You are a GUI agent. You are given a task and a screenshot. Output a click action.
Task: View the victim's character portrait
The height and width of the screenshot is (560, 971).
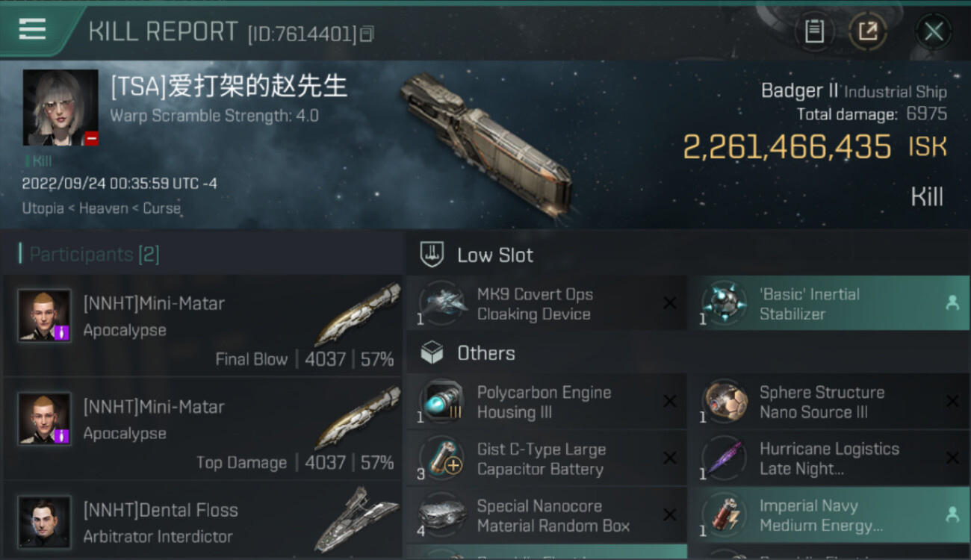point(61,108)
